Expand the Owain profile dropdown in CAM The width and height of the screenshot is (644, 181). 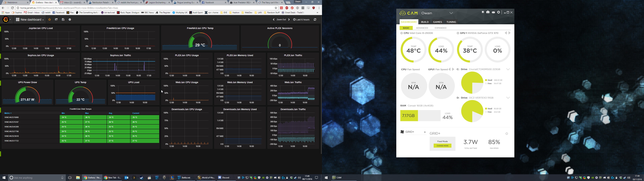point(451,13)
